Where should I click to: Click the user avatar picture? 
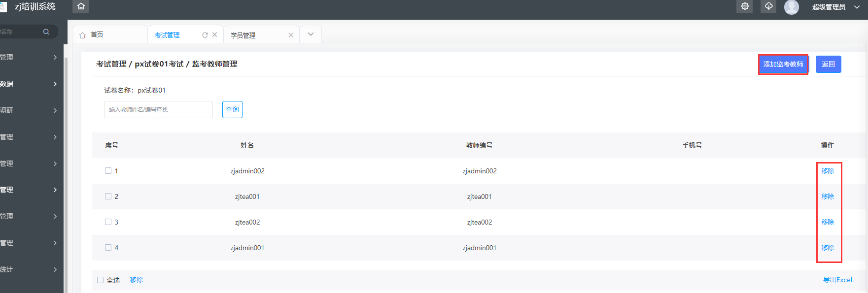click(792, 7)
